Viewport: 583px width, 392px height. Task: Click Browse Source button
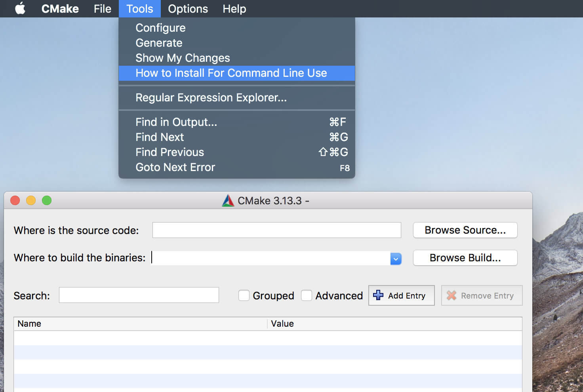pyautogui.click(x=465, y=230)
